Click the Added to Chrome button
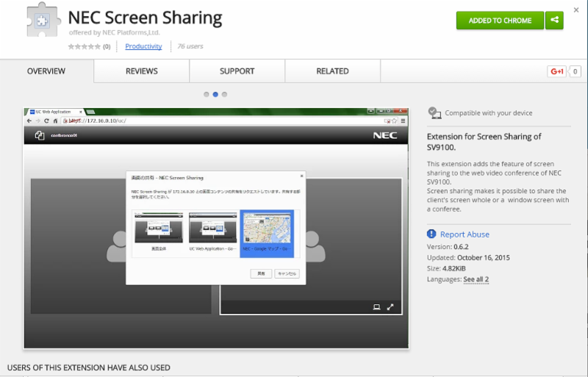 pyautogui.click(x=500, y=21)
